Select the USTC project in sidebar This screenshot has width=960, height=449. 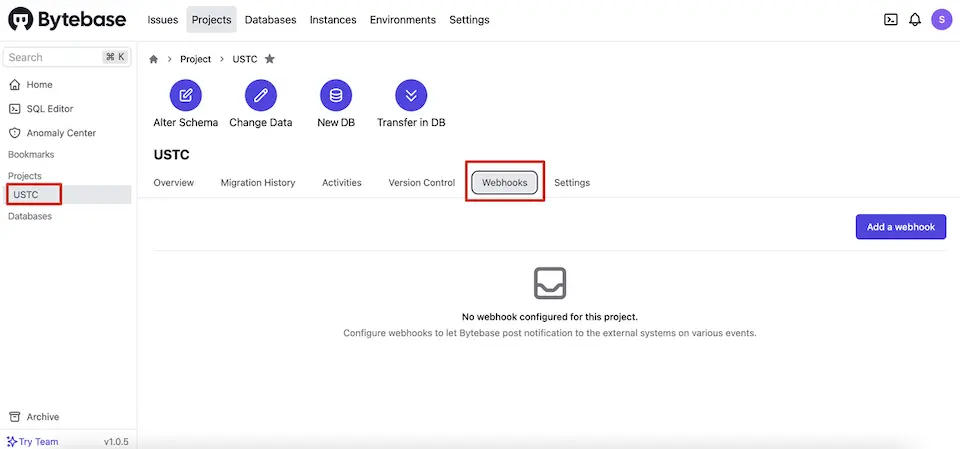pyautogui.click(x=69, y=195)
